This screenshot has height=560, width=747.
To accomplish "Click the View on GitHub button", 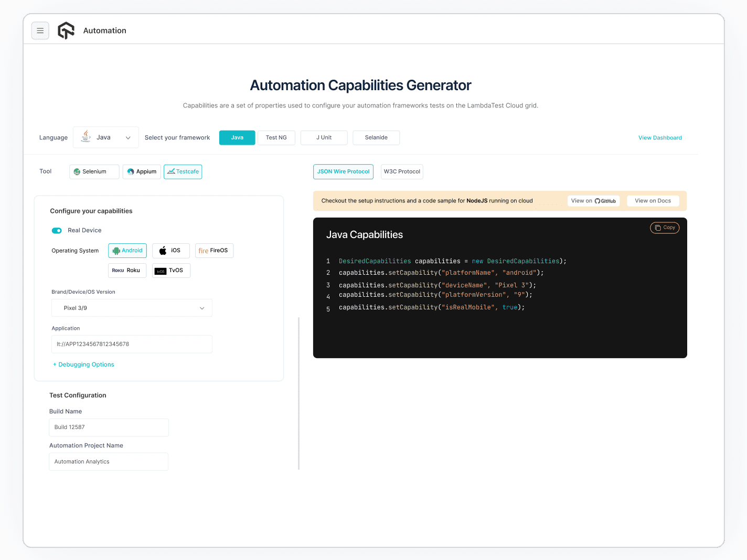I will point(593,201).
